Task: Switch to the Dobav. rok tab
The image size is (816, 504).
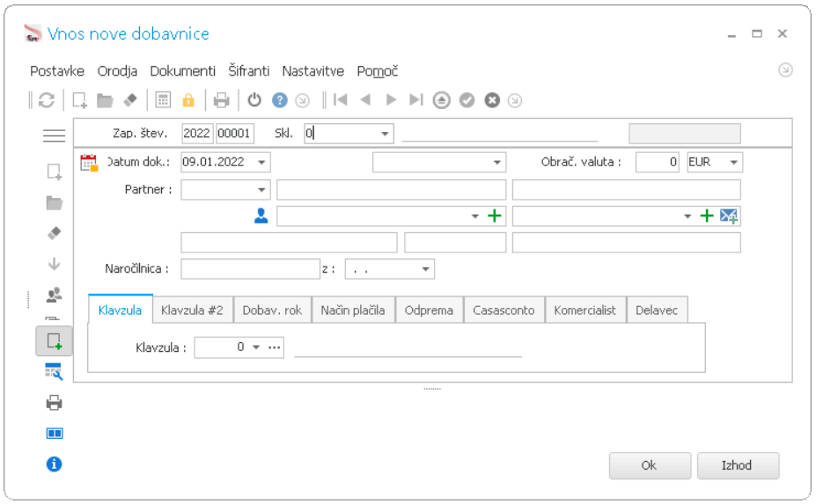Action: click(272, 310)
